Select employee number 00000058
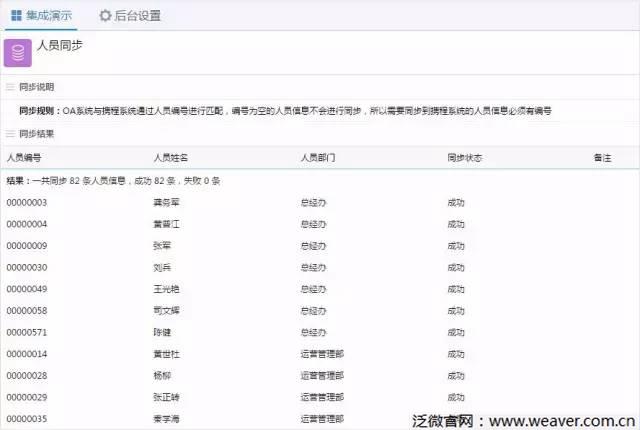The image size is (640, 430). 27,310
